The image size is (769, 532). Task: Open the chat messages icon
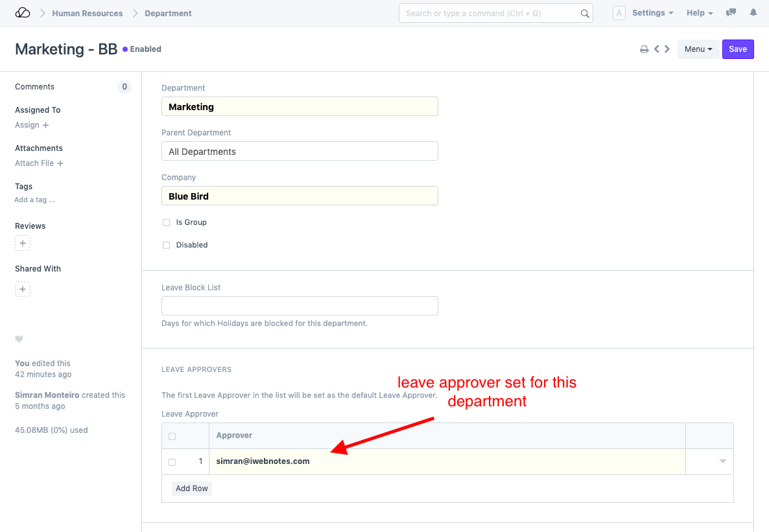(731, 13)
